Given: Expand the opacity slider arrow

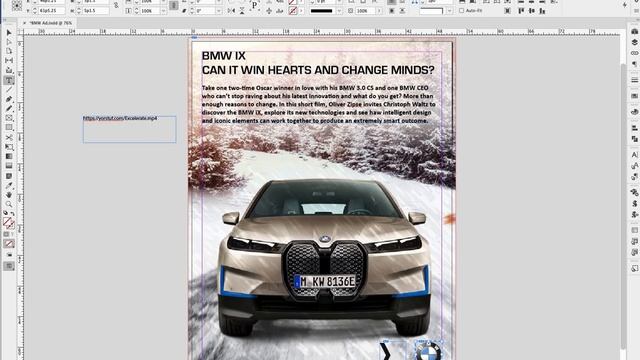Looking at the screenshot, I should click(x=380, y=11).
